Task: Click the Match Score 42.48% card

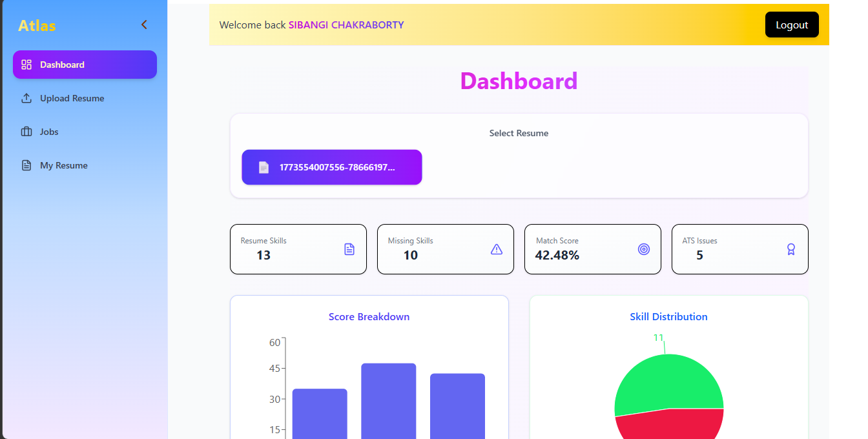Action: 592,249
